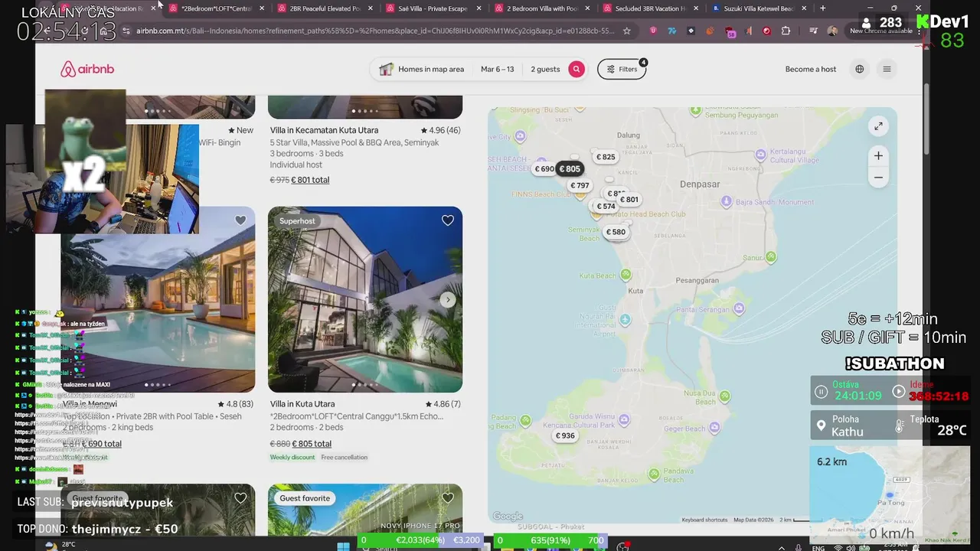Click the Free cancellation label

tap(345, 458)
